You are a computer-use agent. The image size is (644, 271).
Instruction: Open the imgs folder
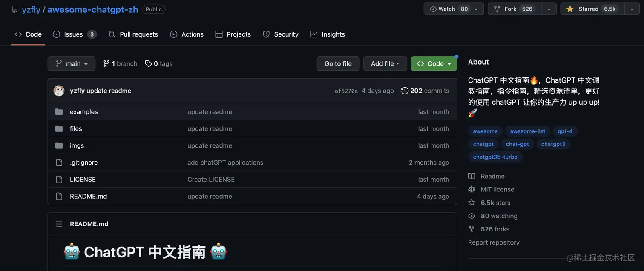77,145
